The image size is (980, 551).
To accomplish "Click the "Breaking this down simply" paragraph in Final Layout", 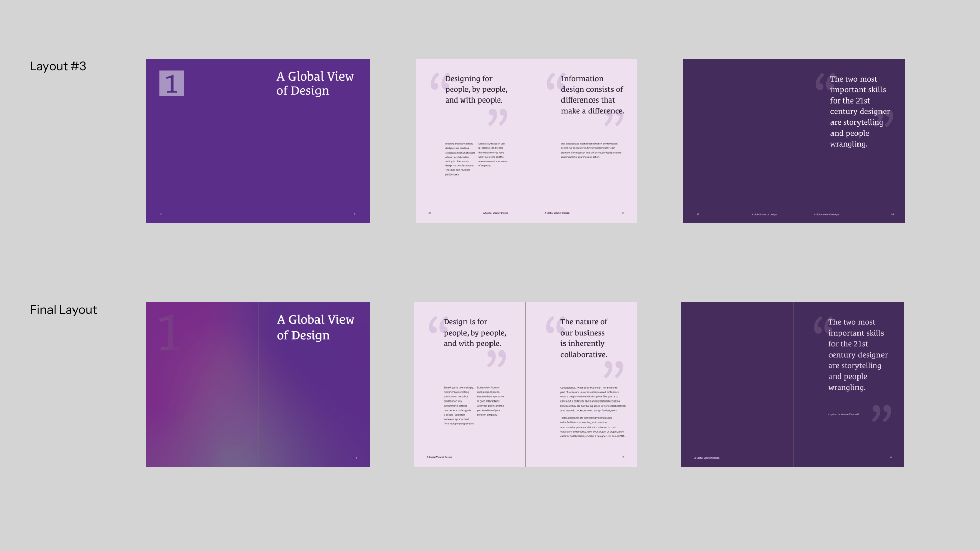I will pos(459,406).
